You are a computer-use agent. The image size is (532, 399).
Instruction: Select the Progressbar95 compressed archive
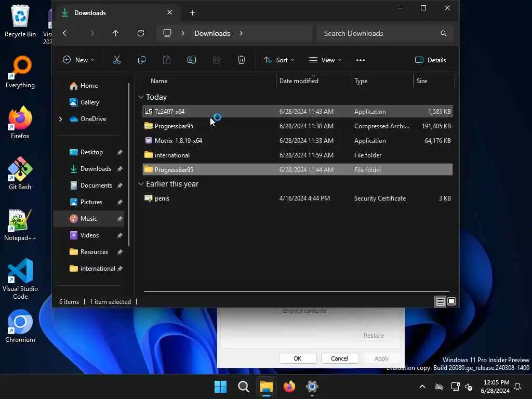(x=298, y=126)
